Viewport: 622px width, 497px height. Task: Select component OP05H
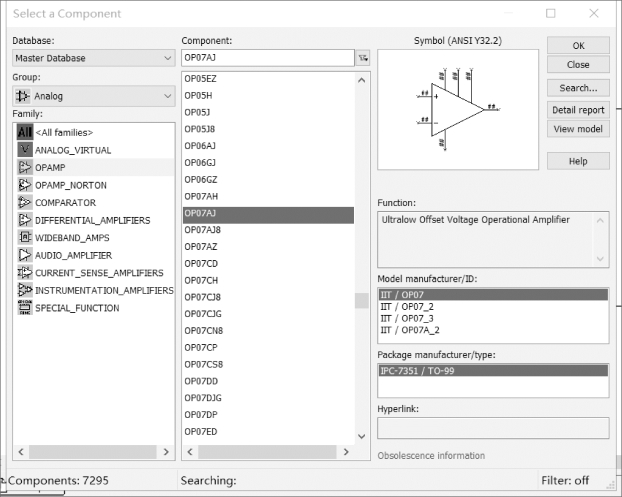pyautogui.click(x=269, y=96)
